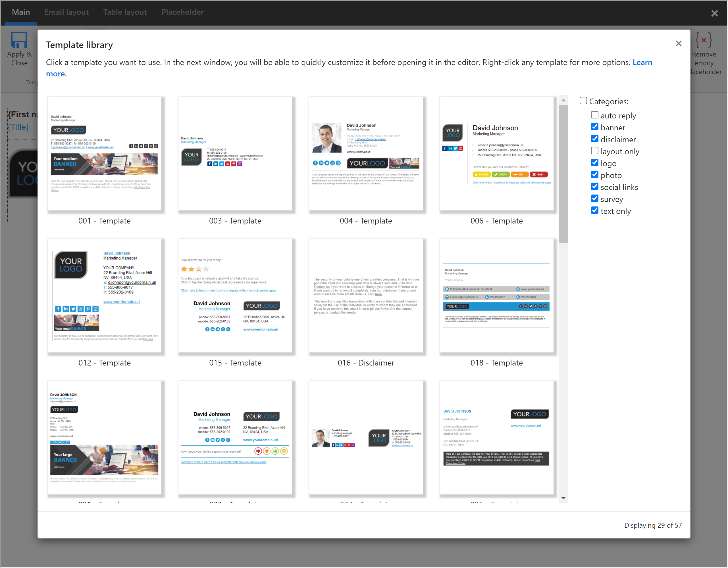Select the 001 - Template thumbnail

point(105,154)
